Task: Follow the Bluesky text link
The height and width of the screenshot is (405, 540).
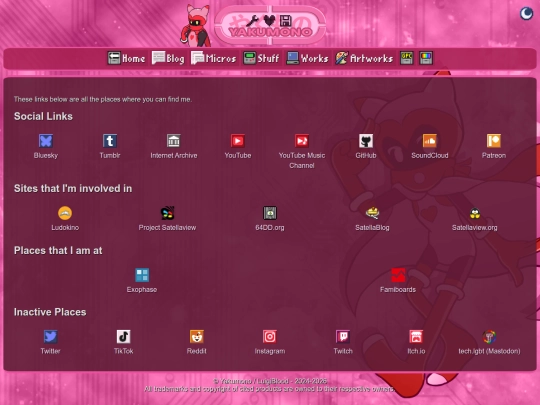Action: tap(46, 155)
